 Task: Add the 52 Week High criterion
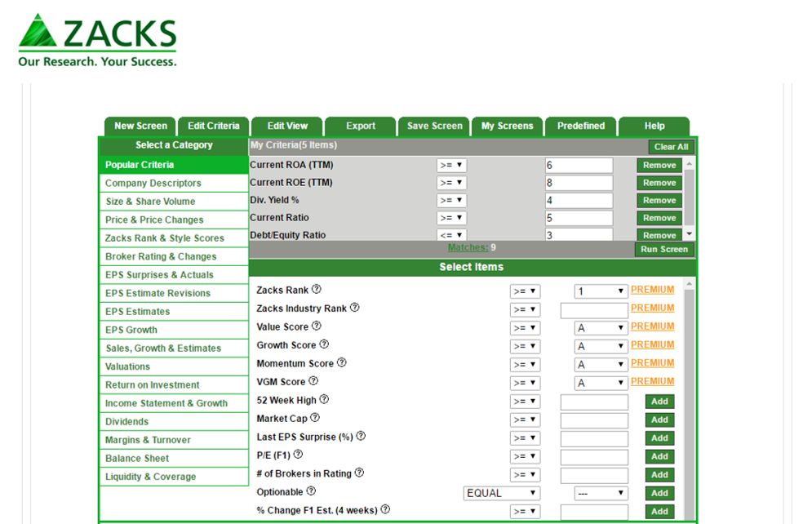(659, 402)
